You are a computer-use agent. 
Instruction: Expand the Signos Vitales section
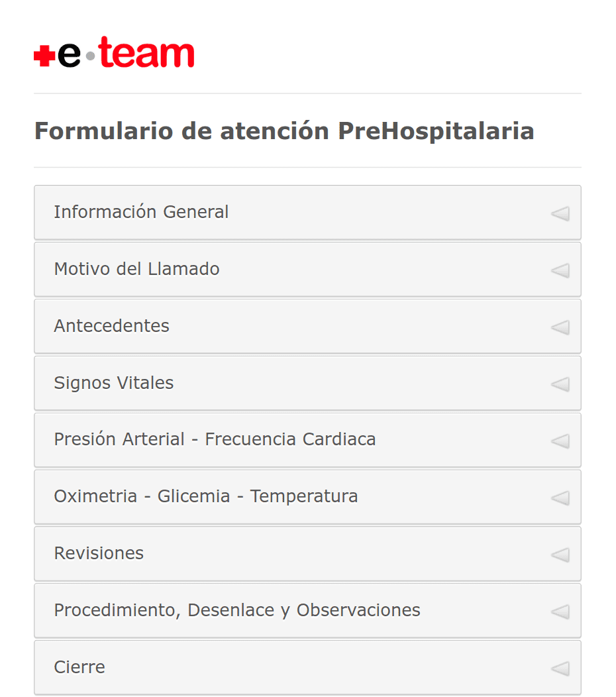[x=307, y=383]
